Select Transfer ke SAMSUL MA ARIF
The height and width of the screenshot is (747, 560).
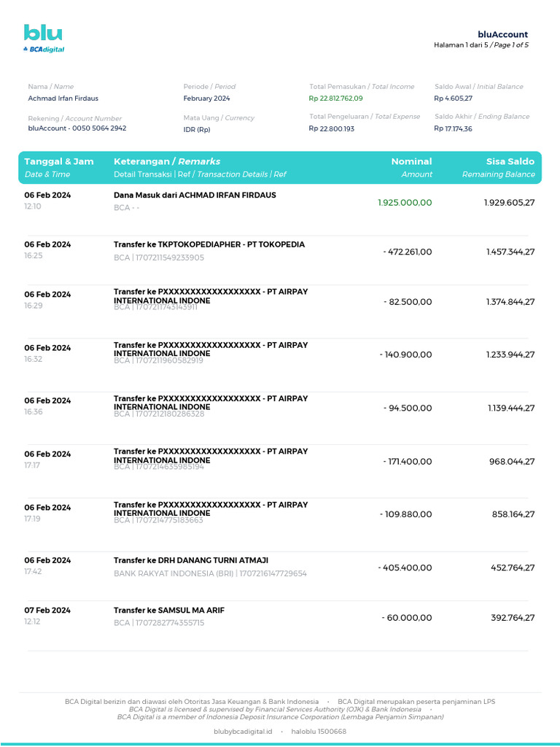pos(169,611)
